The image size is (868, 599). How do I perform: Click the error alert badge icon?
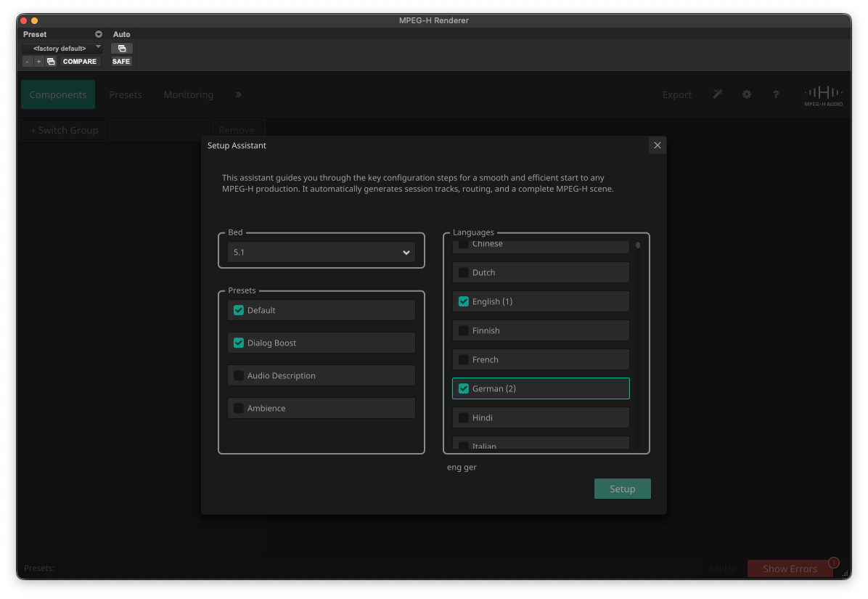click(834, 563)
